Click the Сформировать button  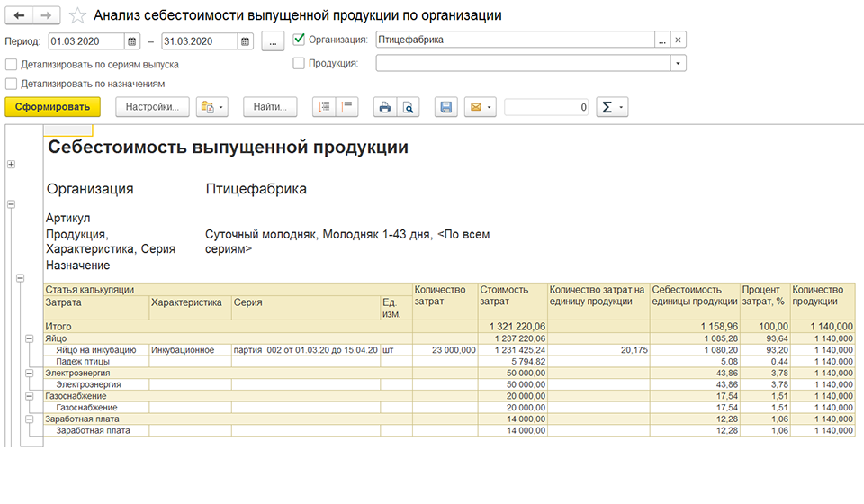coord(53,107)
